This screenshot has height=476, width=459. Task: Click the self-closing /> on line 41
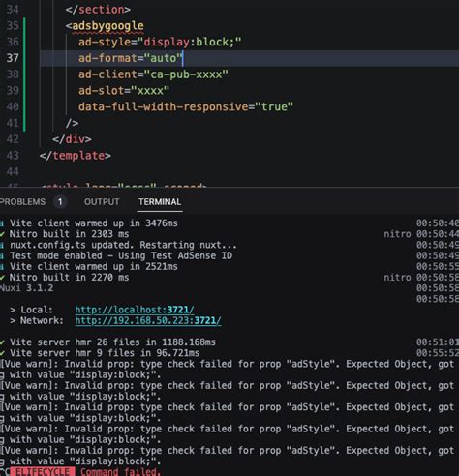tap(72, 123)
